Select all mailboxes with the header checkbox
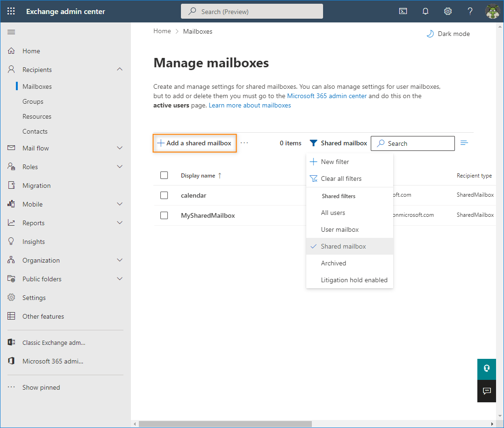This screenshot has width=504, height=428. click(164, 175)
